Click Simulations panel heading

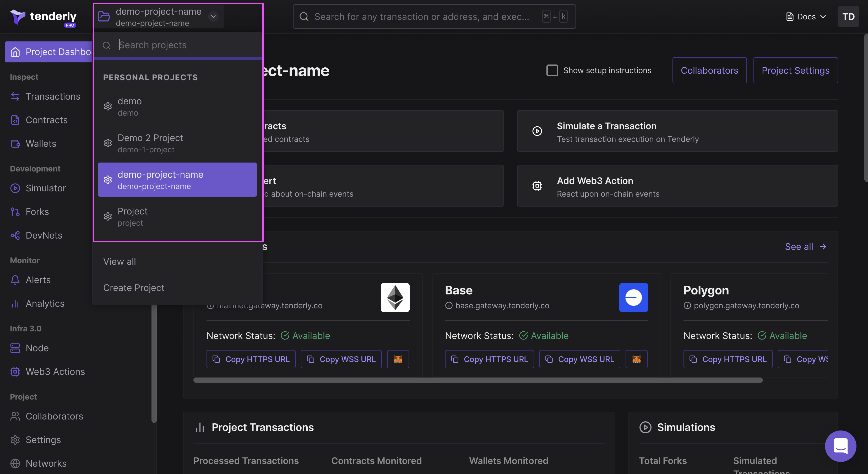(x=686, y=428)
